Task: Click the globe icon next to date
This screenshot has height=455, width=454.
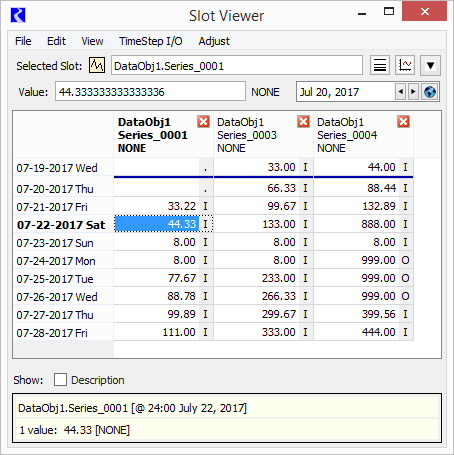Action: point(430,91)
